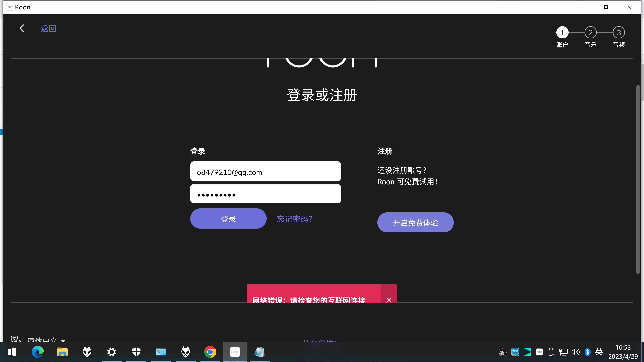
Task: Open the 忘记密码 forgot password link
Action: (x=294, y=219)
